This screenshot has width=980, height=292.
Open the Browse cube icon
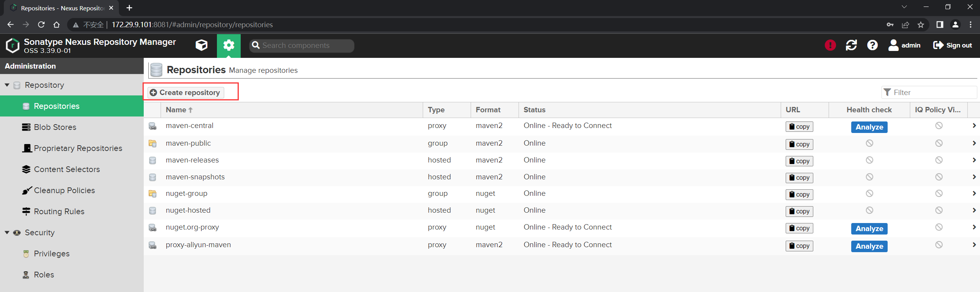tap(202, 46)
